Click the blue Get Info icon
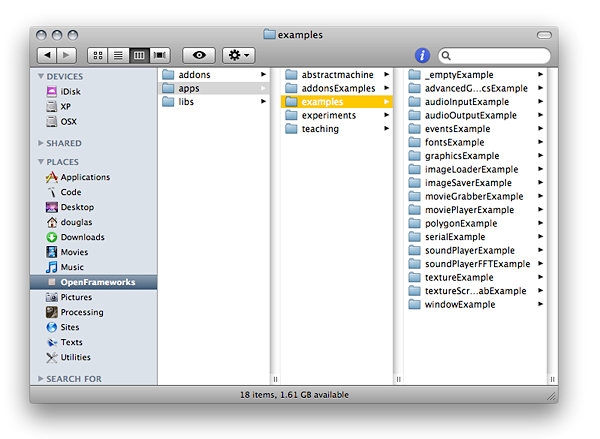The width and height of the screenshot is (600, 439). click(422, 55)
